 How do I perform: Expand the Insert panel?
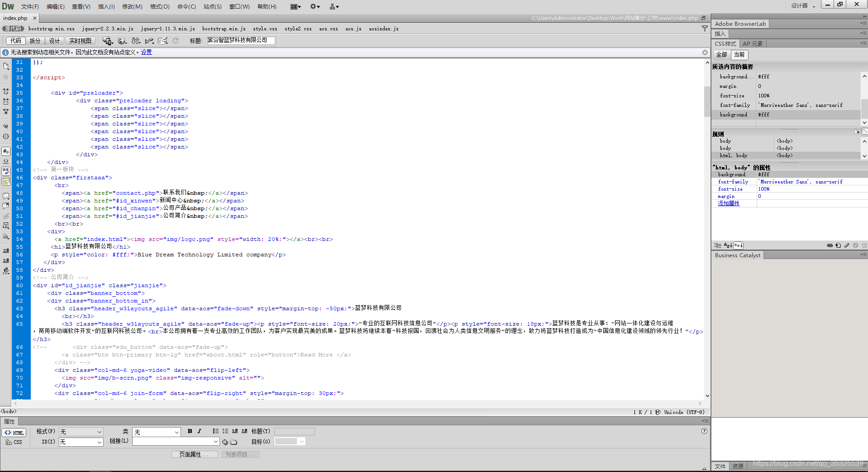point(720,34)
